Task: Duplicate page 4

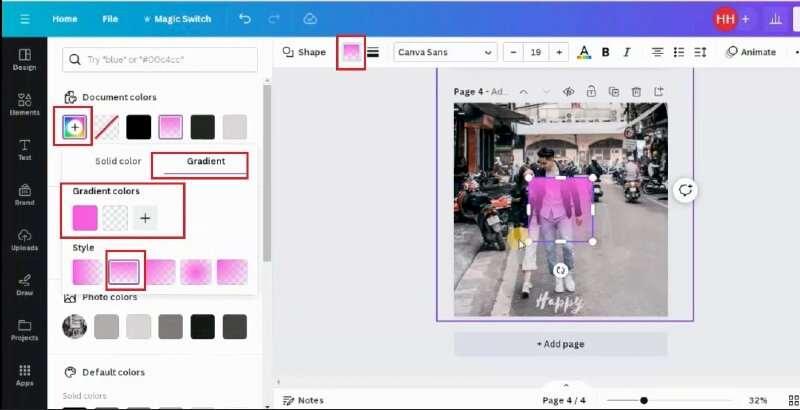Action: (x=614, y=92)
